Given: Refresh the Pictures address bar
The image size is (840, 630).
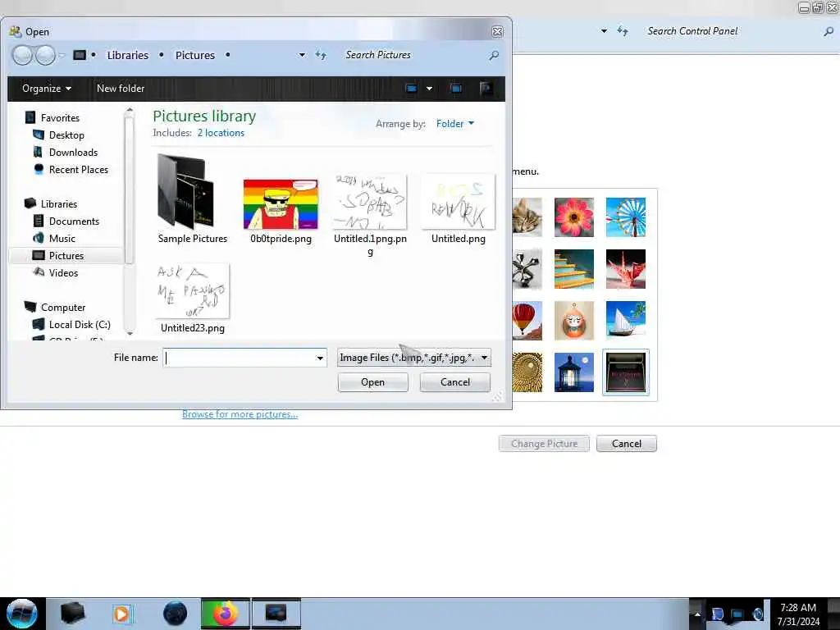Looking at the screenshot, I should [321, 55].
